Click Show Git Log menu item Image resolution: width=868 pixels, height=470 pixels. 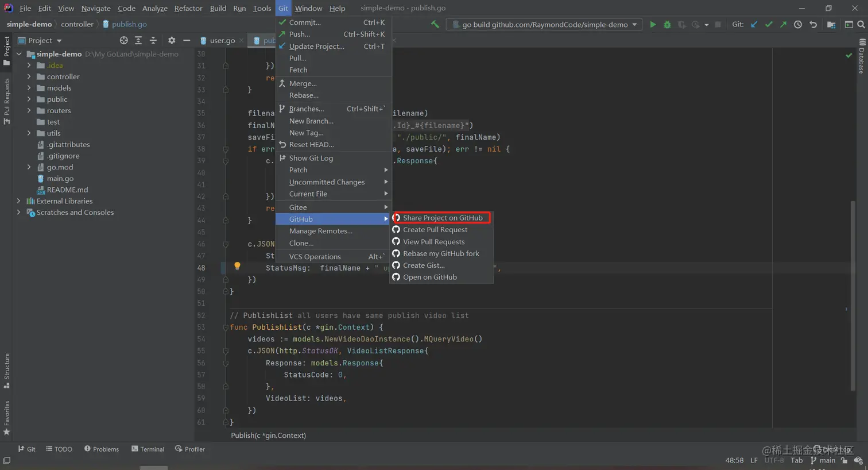point(334,158)
